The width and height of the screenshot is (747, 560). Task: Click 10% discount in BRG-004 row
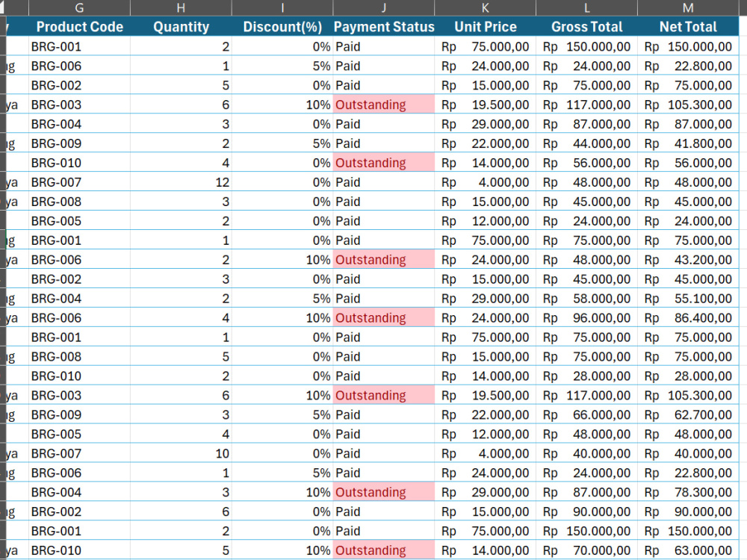click(x=282, y=492)
